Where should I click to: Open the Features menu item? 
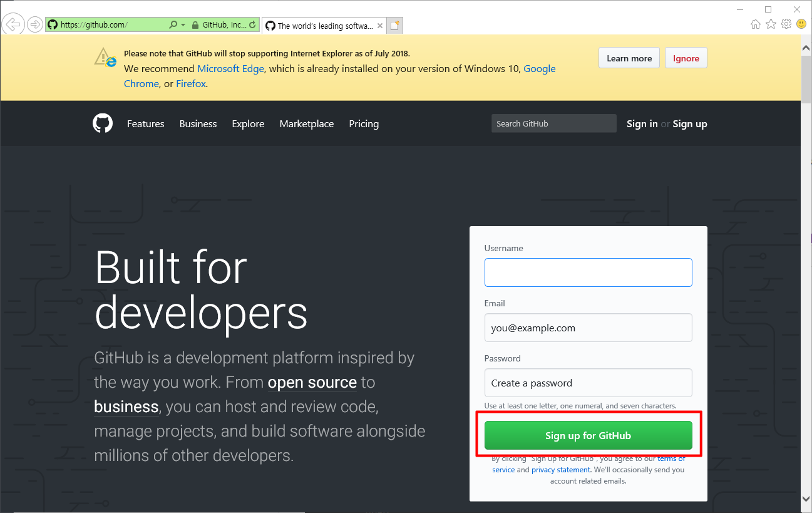pos(146,124)
